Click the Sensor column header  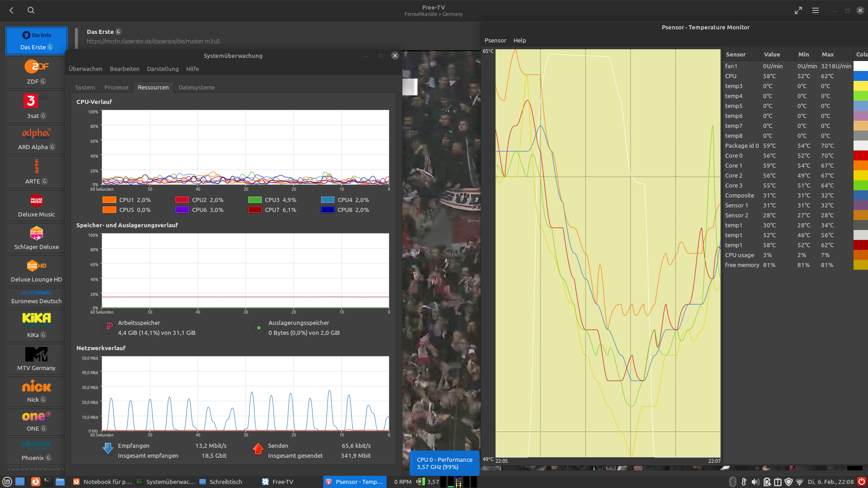click(736, 54)
